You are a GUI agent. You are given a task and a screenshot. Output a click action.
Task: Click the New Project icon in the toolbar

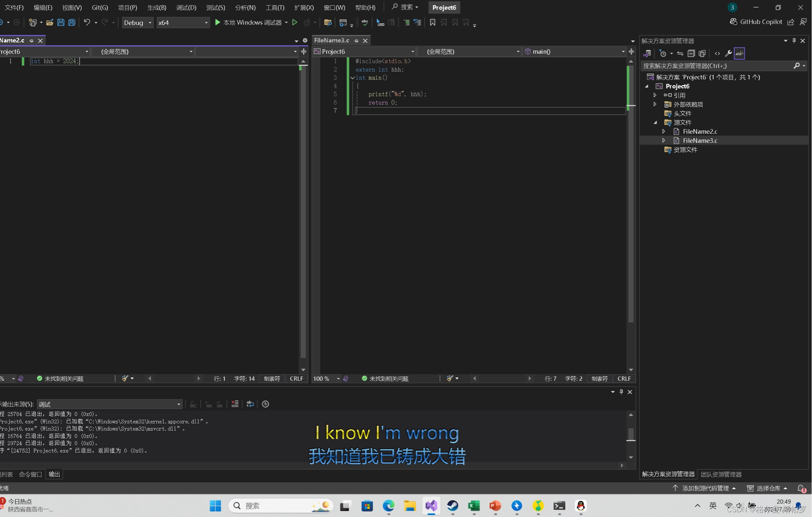click(33, 23)
